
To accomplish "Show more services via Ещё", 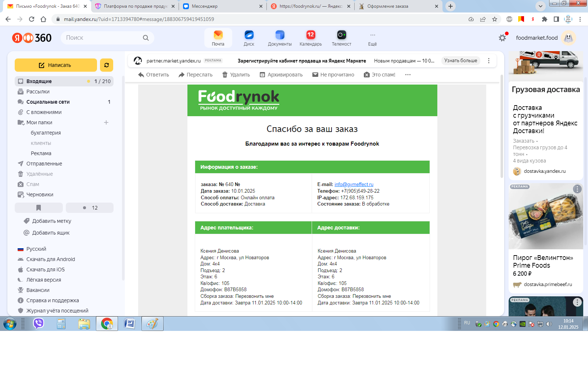I will [x=372, y=38].
